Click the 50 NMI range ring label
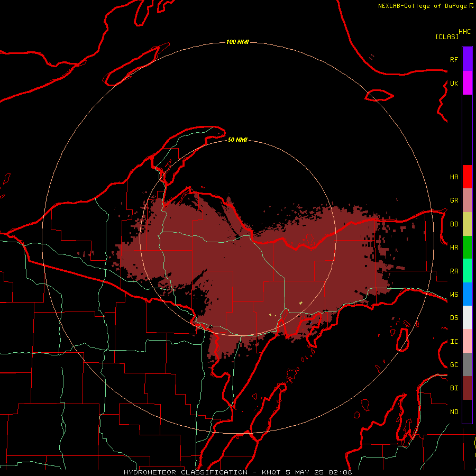The image size is (476, 476). point(237,140)
